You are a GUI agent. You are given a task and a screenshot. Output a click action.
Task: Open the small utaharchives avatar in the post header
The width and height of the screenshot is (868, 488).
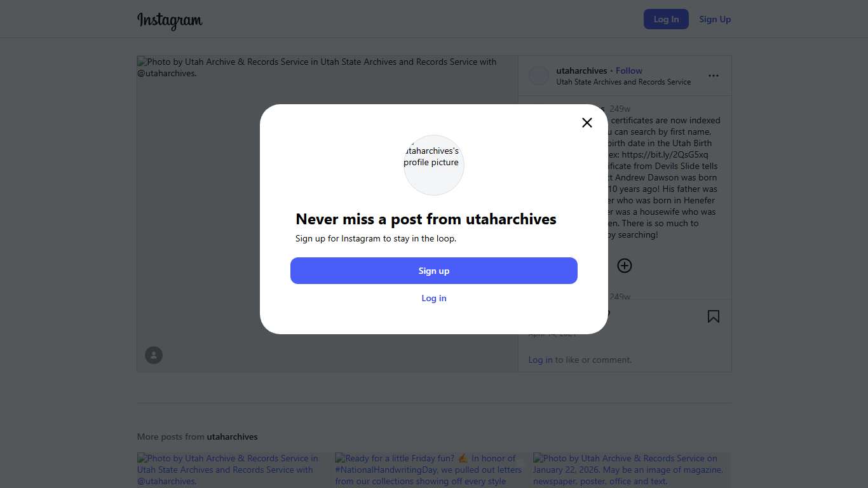[x=539, y=76]
